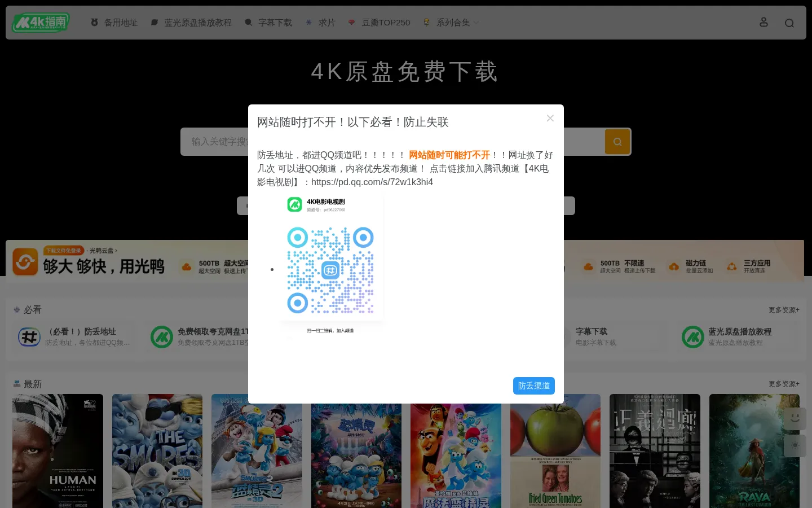Close the popup with the X icon
Image resolution: width=812 pixels, height=508 pixels.
tap(550, 118)
